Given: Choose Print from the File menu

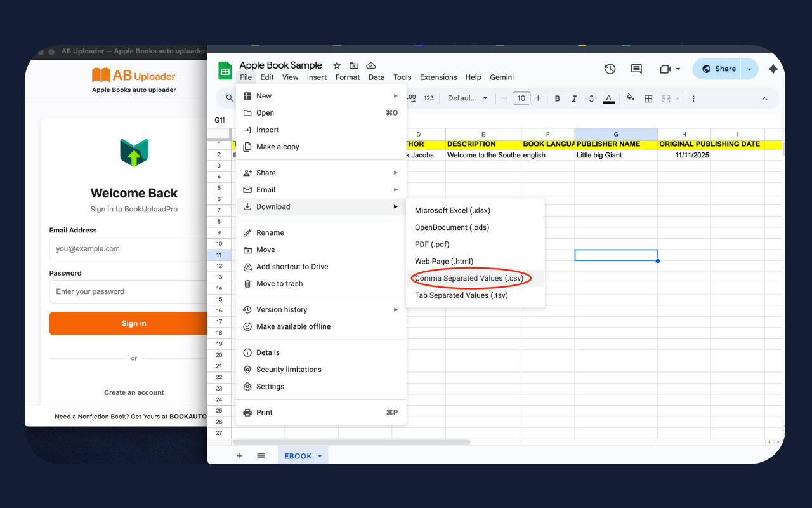Looking at the screenshot, I should 321,413.
